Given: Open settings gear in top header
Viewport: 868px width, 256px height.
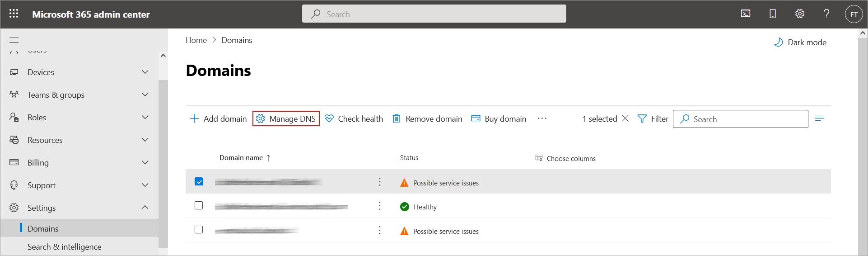Looking at the screenshot, I should tap(800, 14).
